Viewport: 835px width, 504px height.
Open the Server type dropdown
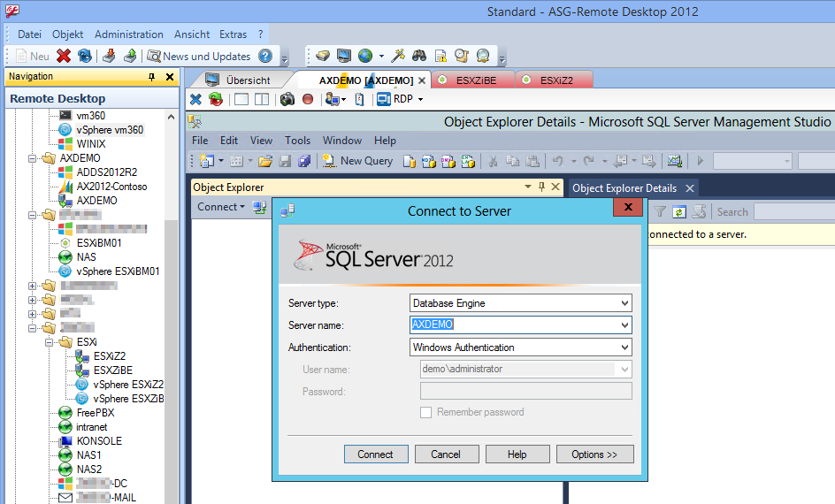tap(624, 303)
